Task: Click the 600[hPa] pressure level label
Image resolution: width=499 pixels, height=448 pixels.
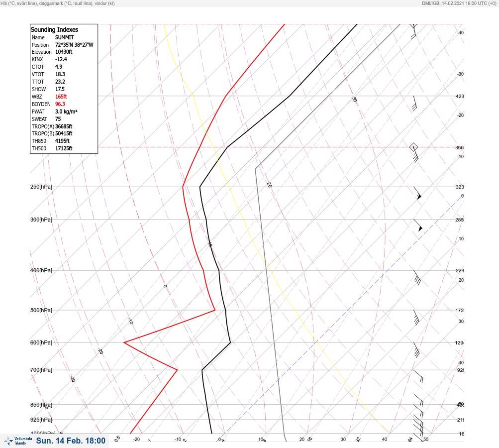Action: click(41, 342)
